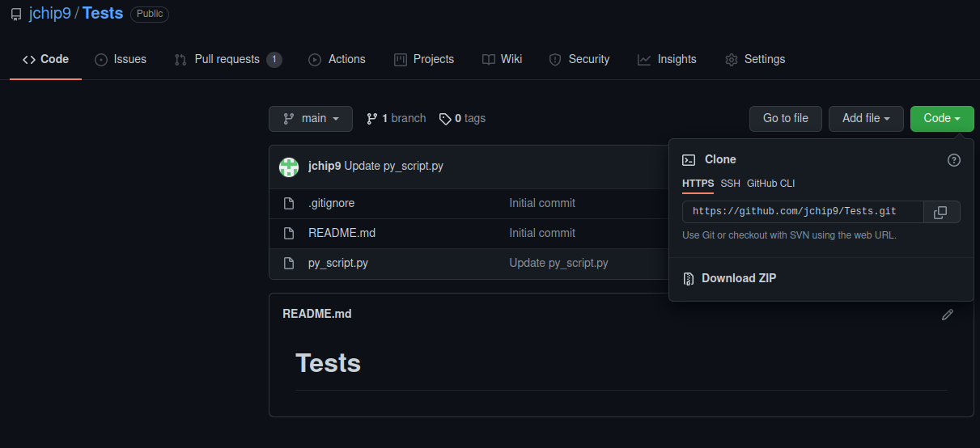The height and width of the screenshot is (448, 980).
Task: Expand the main branch dropdown
Action: click(311, 118)
